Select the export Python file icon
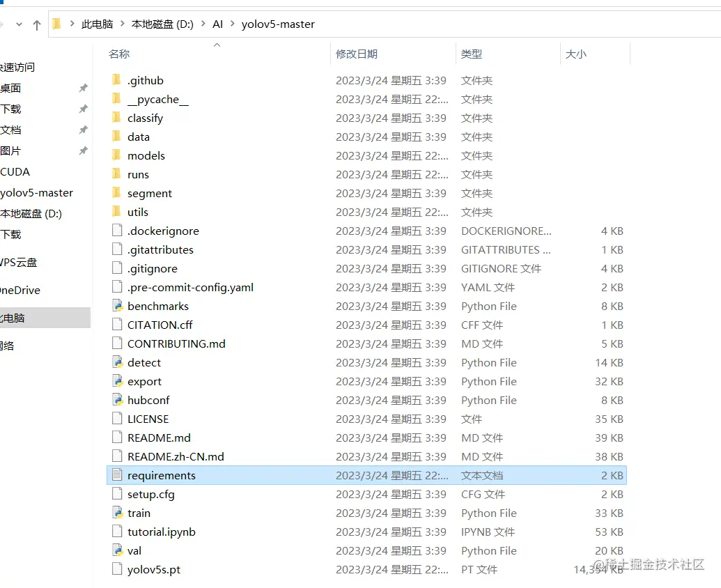The height and width of the screenshot is (588, 721). [117, 382]
